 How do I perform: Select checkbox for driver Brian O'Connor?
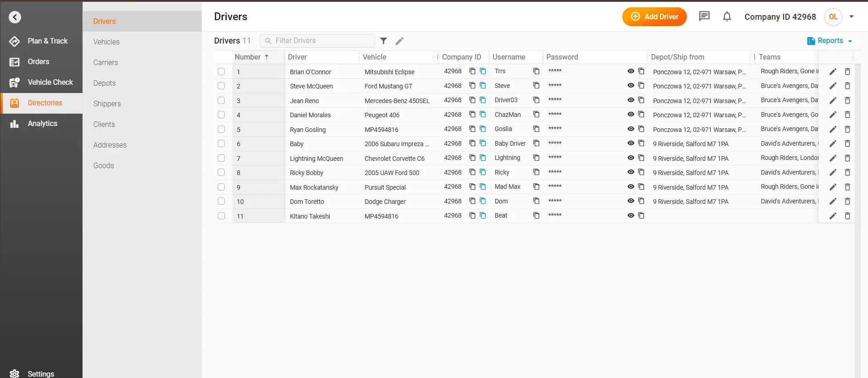click(x=221, y=71)
